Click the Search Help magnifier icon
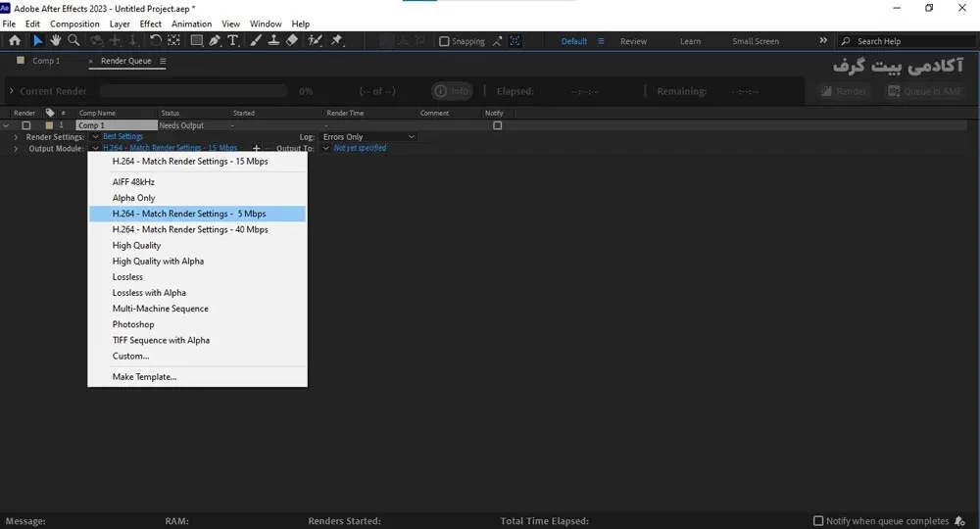The image size is (980, 529). click(846, 41)
